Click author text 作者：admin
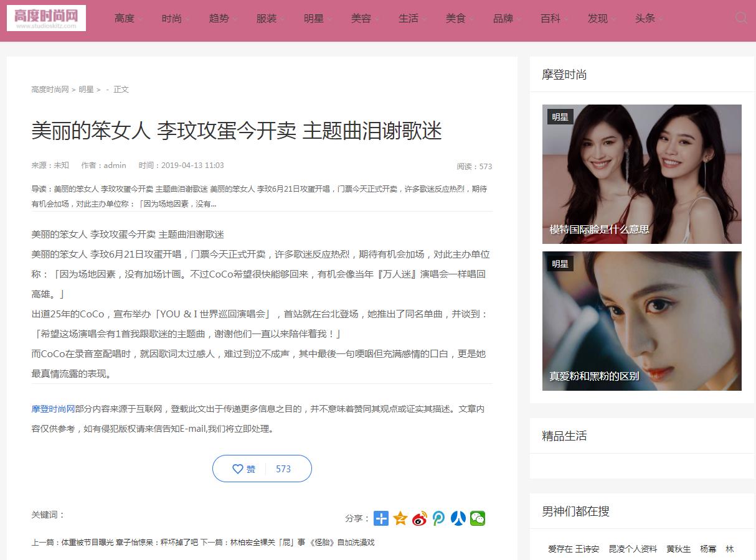Screen dimensions: 756x560 [x=103, y=166]
